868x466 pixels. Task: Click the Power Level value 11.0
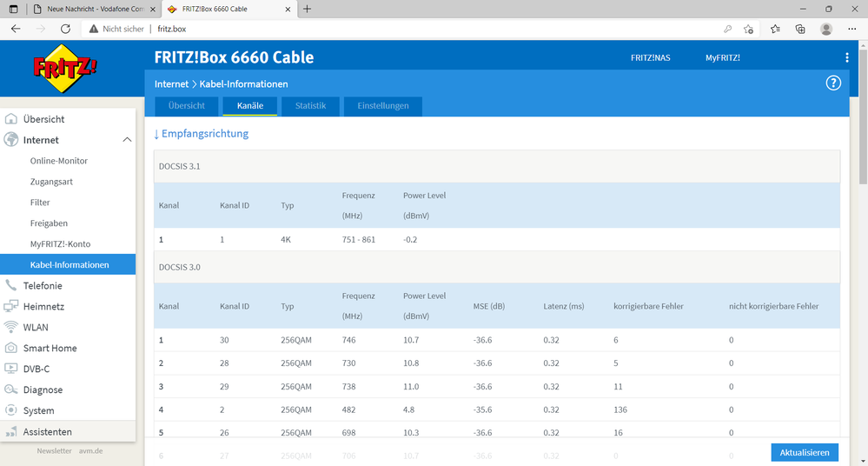[411, 387]
